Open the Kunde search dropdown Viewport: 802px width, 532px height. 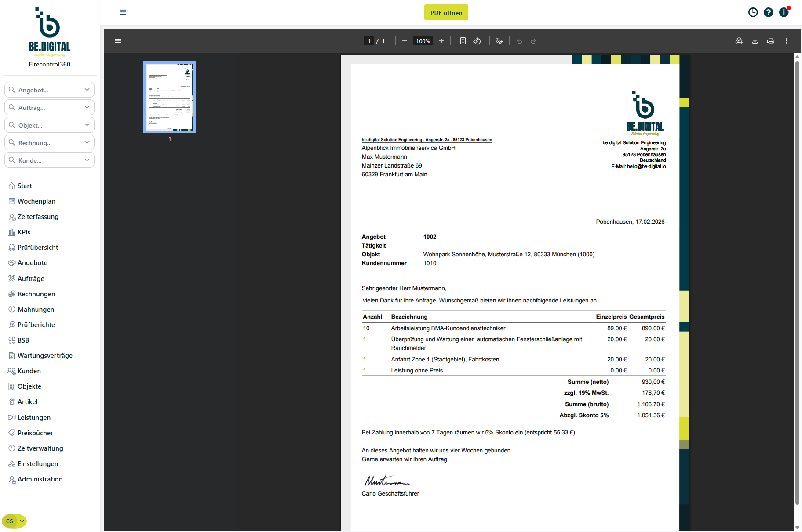[x=50, y=160]
